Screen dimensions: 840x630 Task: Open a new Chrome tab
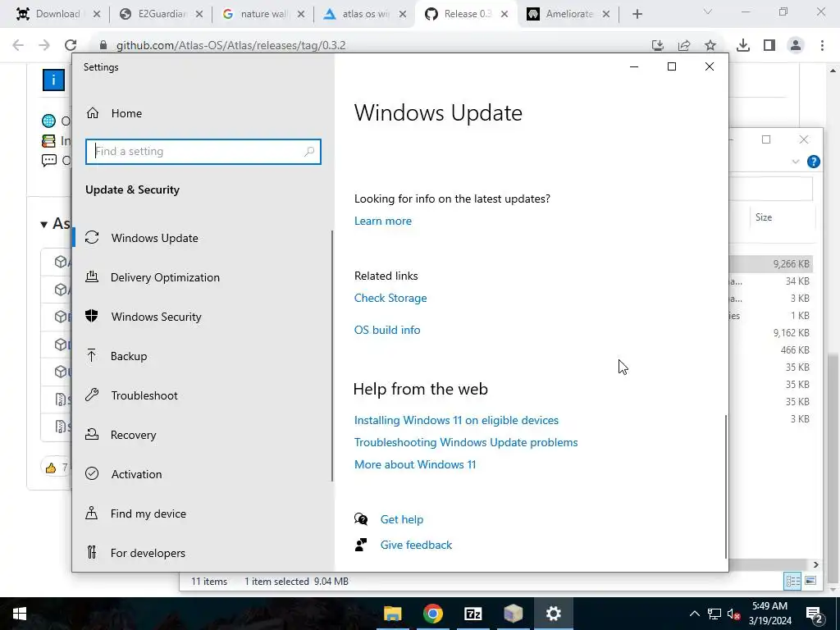tap(637, 14)
